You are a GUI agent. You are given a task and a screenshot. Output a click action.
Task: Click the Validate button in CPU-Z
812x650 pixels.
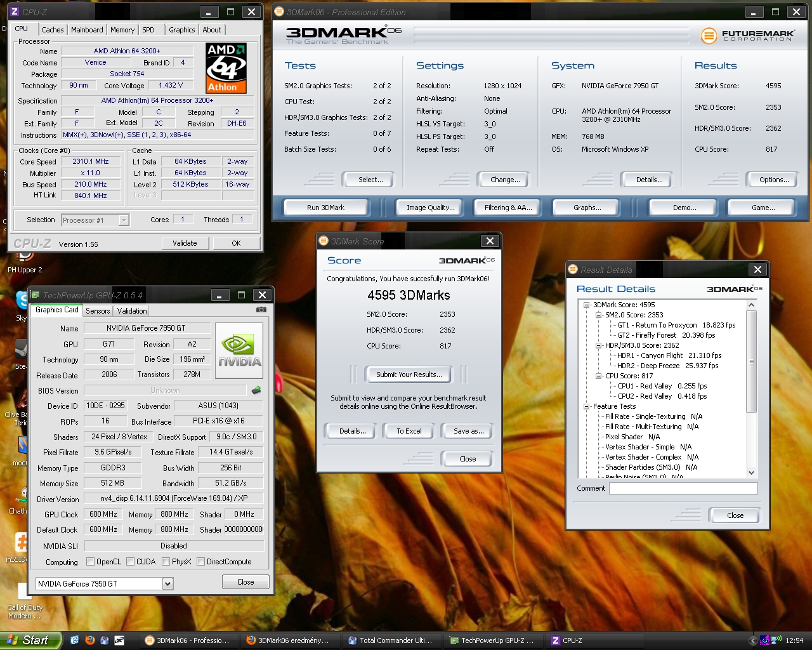click(x=185, y=243)
